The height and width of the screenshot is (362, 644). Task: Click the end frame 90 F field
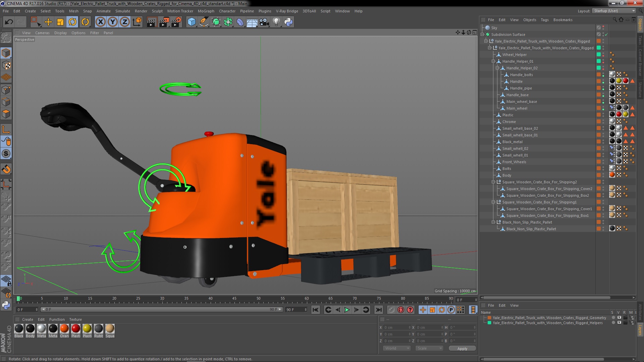[296, 310]
